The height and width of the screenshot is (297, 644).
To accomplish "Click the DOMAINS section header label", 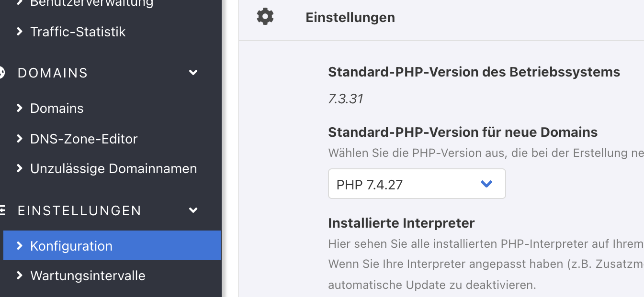I will point(53,73).
